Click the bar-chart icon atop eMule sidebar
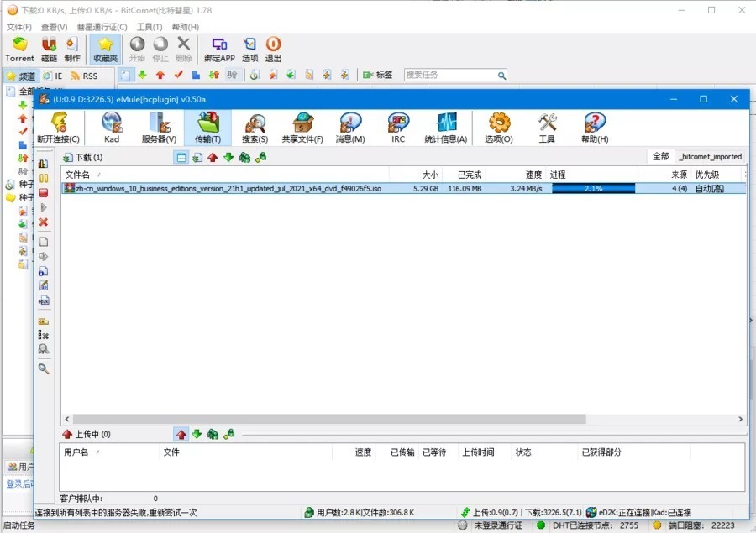Image resolution: width=756 pixels, height=533 pixels. pos(44,164)
